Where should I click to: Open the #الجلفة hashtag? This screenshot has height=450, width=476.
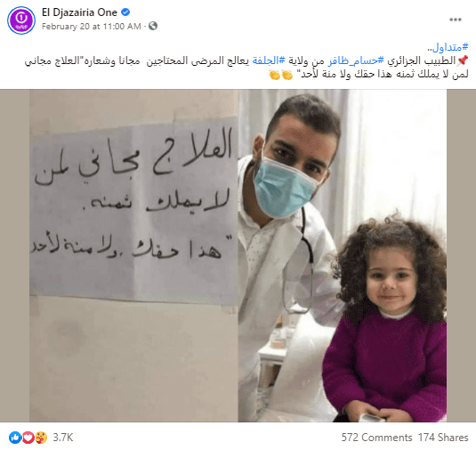click(x=269, y=60)
